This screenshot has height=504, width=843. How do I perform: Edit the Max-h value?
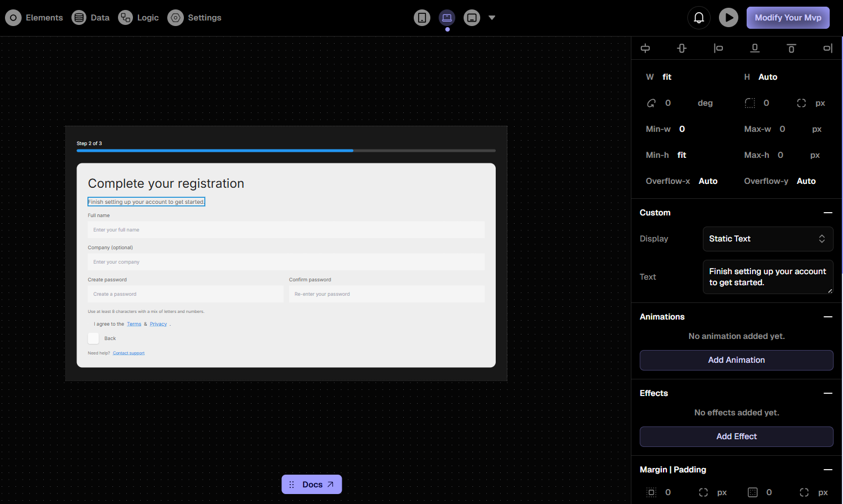780,155
